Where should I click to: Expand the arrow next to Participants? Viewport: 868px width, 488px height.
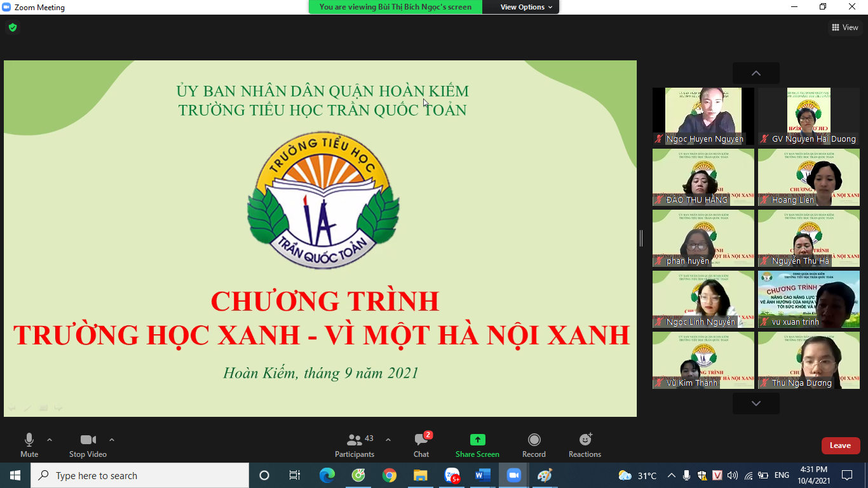tap(388, 440)
